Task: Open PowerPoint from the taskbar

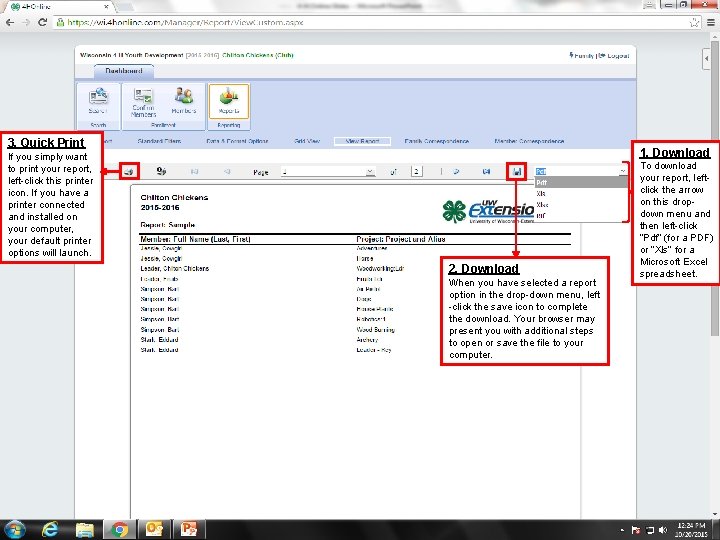Action: point(188,530)
